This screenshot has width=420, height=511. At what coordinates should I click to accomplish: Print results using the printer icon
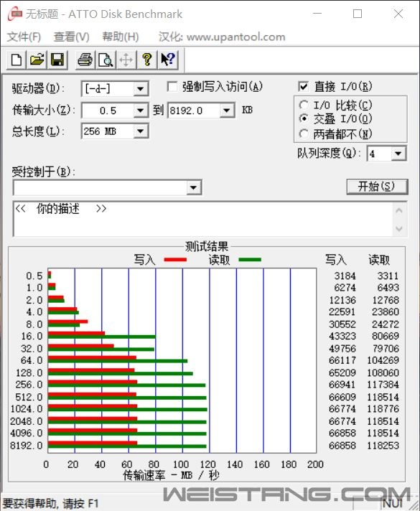[85, 60]
